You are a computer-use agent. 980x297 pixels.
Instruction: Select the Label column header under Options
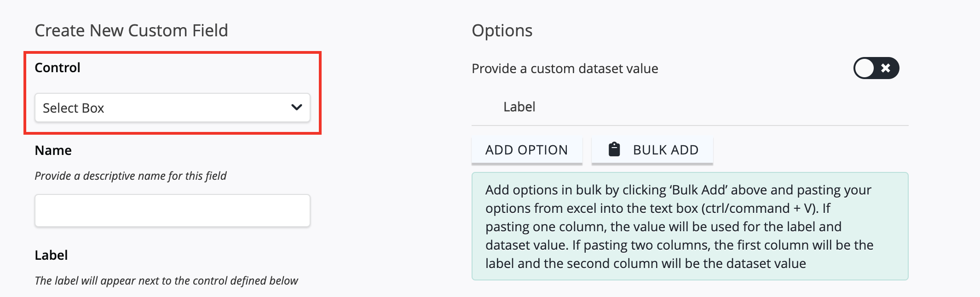[x=519, y=107]
